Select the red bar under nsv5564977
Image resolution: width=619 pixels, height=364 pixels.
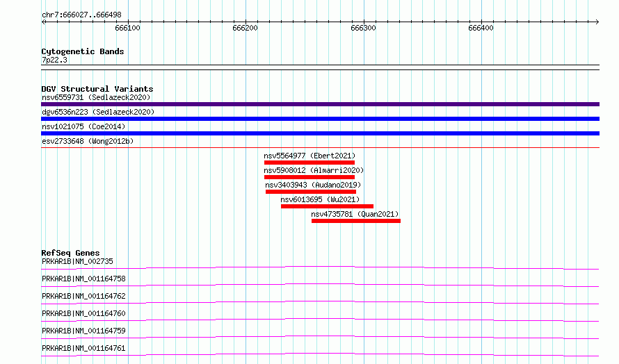point(309,163)
